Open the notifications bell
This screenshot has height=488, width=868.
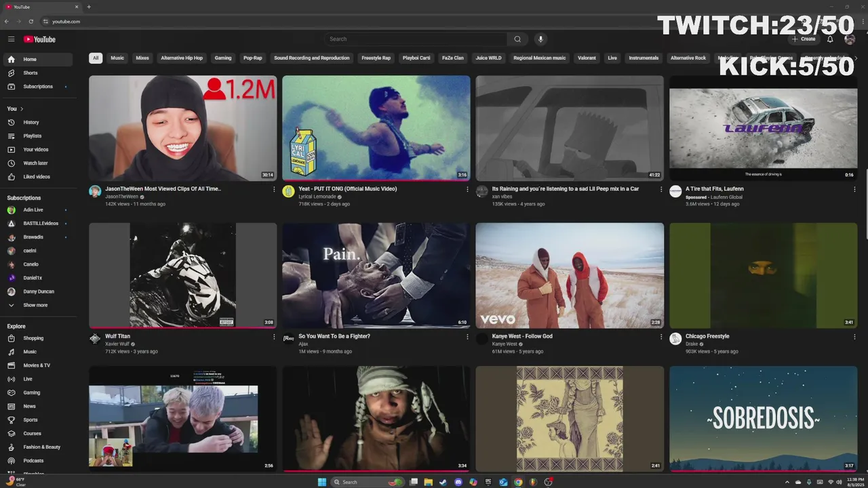tap(830, 39)
